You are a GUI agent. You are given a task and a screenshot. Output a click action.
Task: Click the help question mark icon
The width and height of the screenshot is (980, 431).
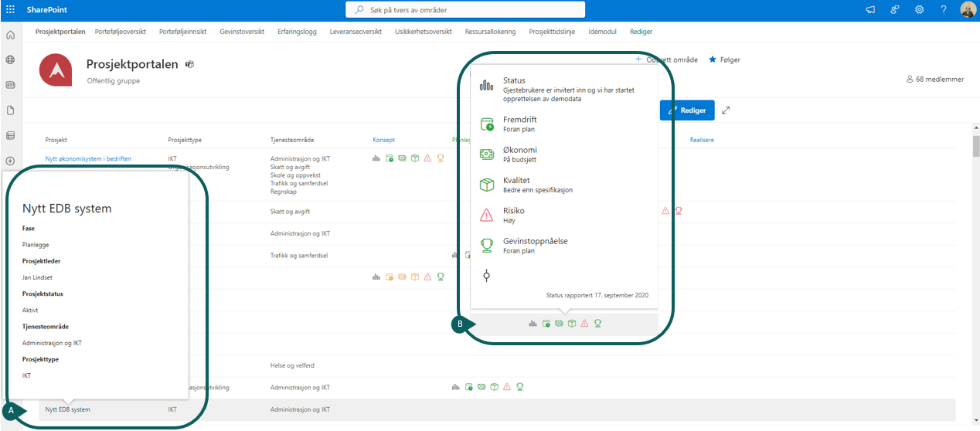[x=944, y=9]
